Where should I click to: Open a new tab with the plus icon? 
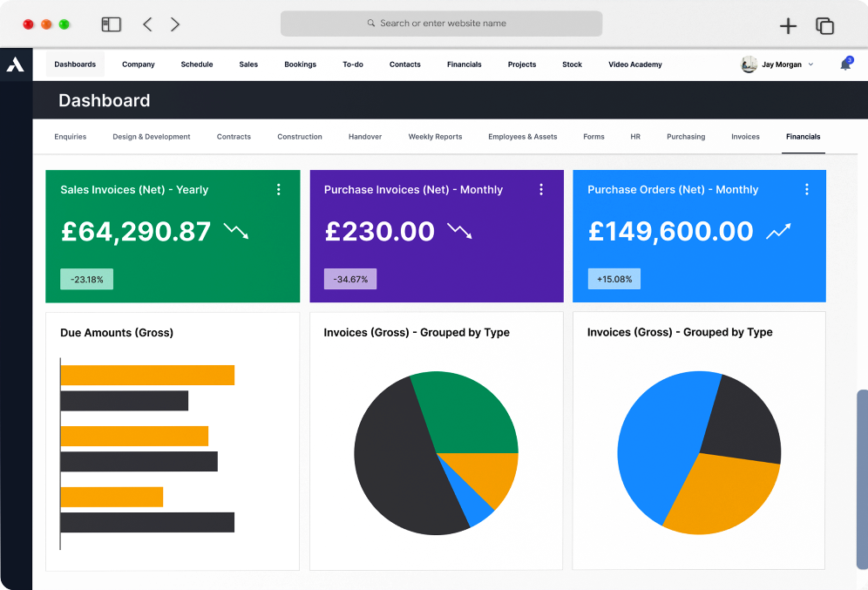pyautogui.click(x=788, y=25)
